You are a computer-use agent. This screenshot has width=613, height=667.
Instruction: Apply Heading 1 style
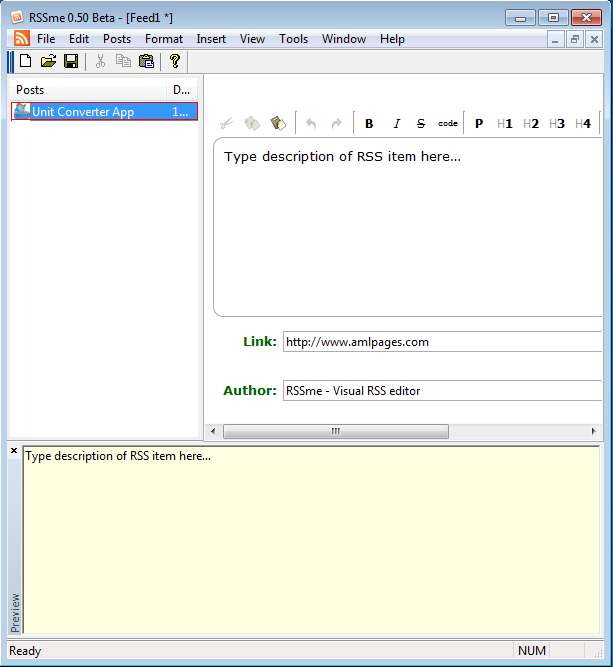(505, 124)
